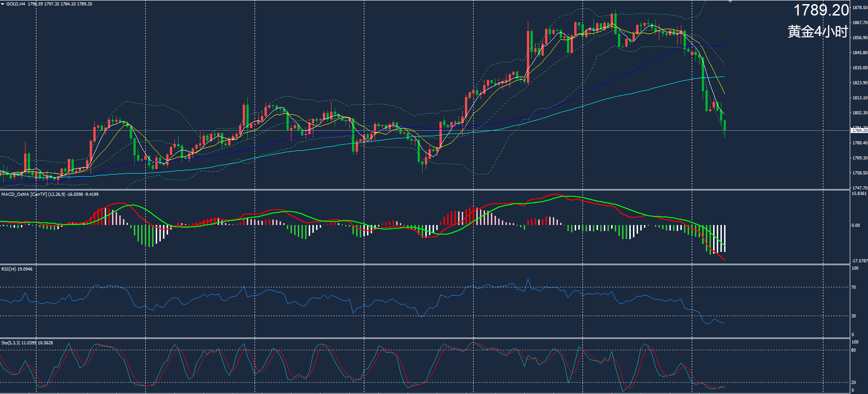Viewport: 868px width, 394px height.
Task: Select the GOLD,H4 symbol label
Action: [x=16, y=4]
